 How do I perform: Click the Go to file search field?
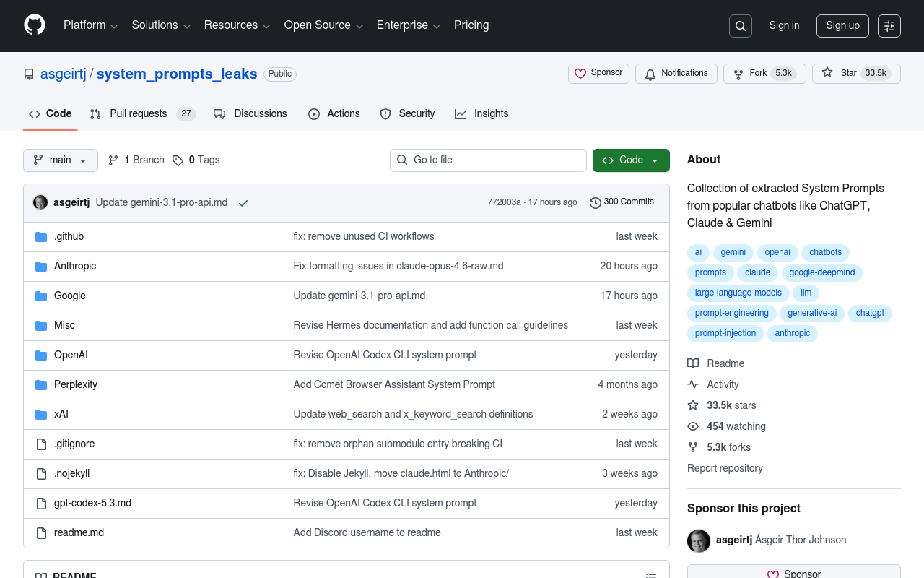488,160
